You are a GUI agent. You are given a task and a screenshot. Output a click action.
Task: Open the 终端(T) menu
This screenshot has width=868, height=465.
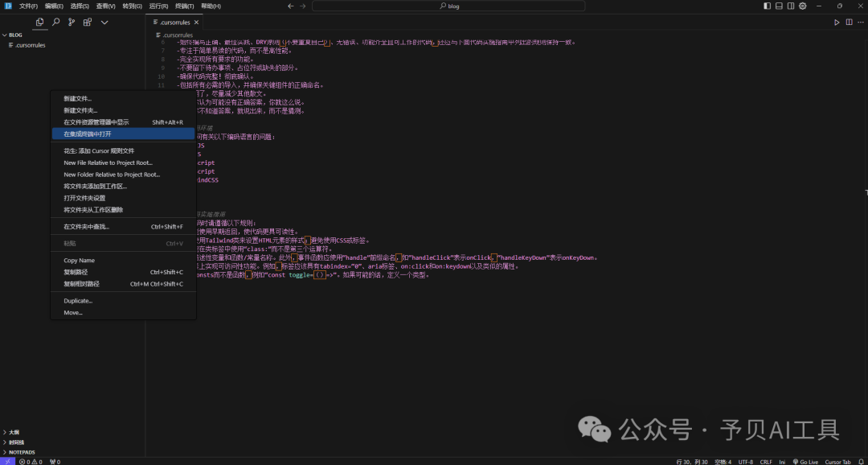tap(184, 6)
